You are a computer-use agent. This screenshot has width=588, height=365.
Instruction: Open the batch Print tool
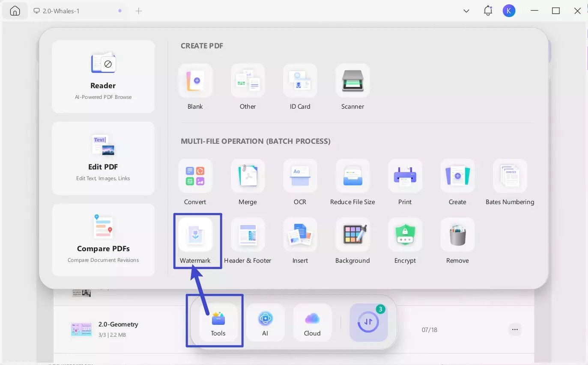405,176
